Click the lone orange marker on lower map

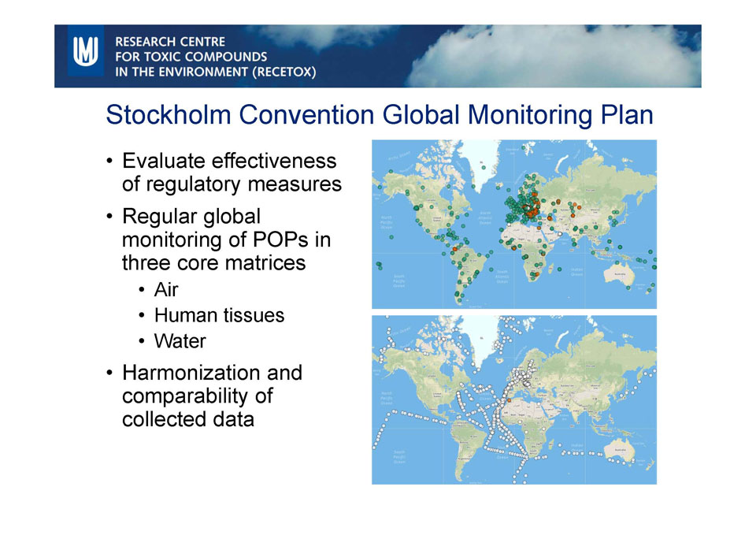click(510, 399)
